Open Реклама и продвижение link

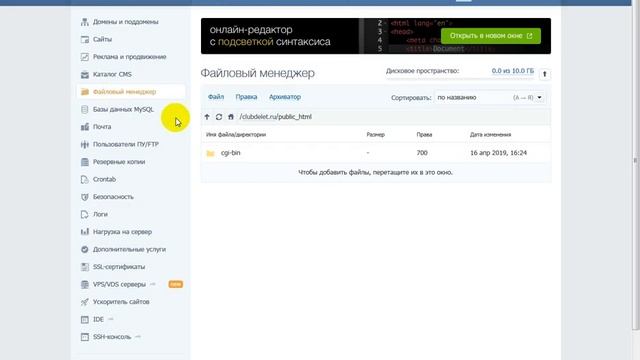click(x=129, y=57)
